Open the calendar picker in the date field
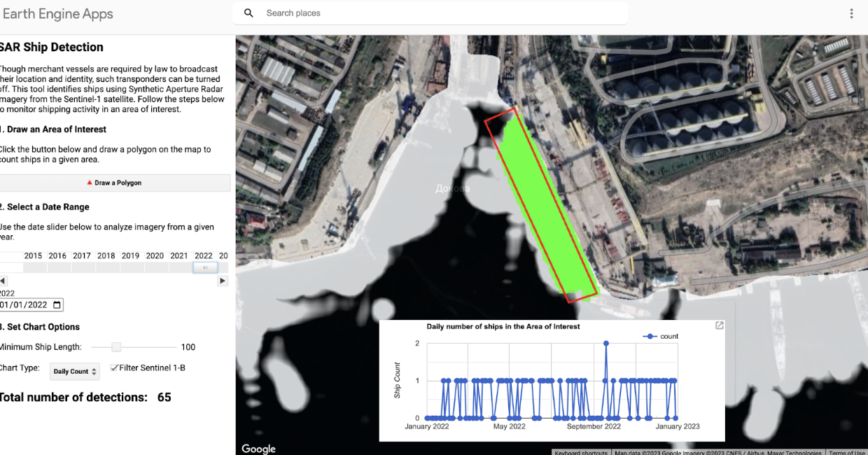Image resolution: width=868 pixels, height=455 pixels. click(x=57, y=304)
